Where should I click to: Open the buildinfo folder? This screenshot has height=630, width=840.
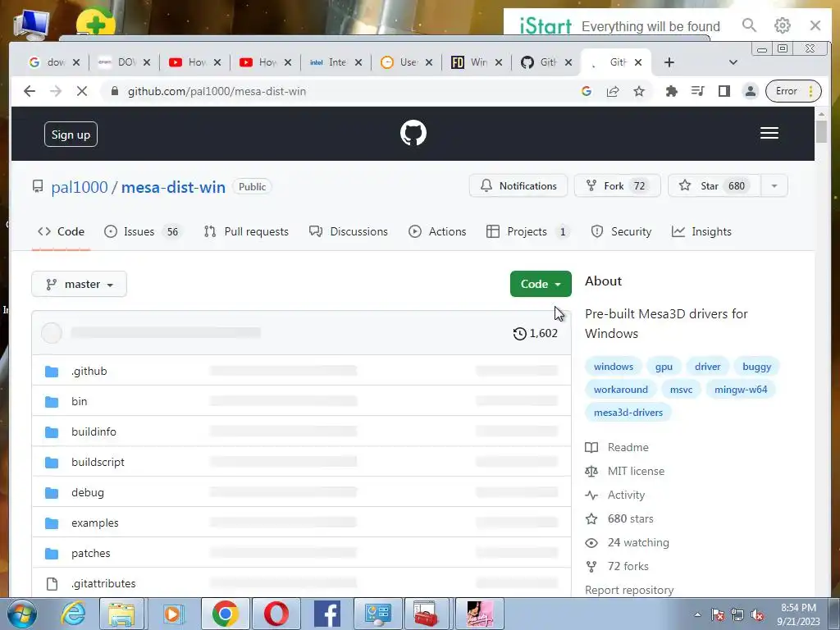[x=94, y=431]
